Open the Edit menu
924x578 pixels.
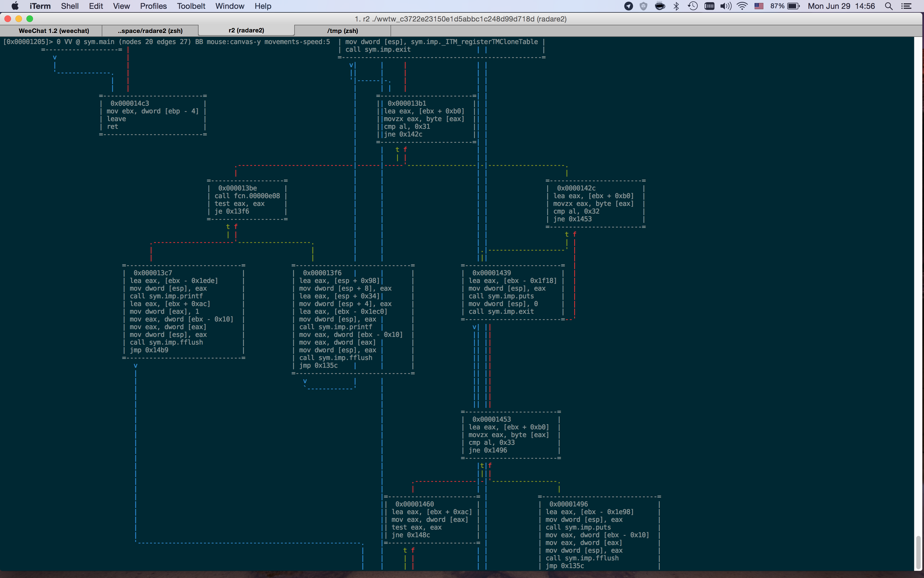point(96,6)
